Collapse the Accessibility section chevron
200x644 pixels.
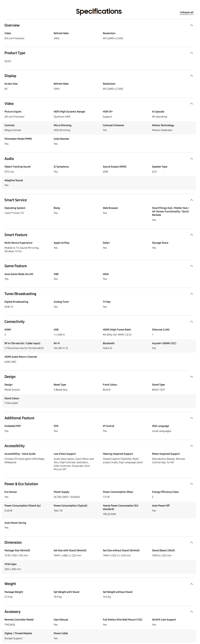click(191, 446)
